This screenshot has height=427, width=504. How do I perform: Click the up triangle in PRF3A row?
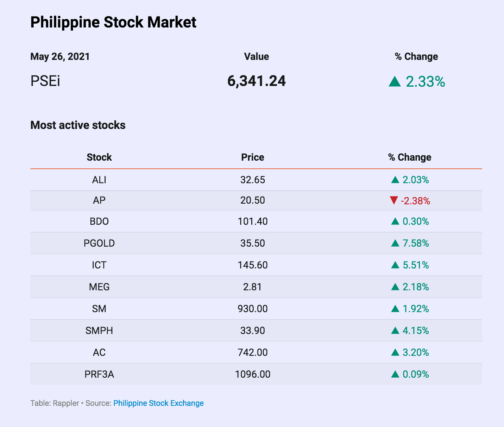(395, 374)
